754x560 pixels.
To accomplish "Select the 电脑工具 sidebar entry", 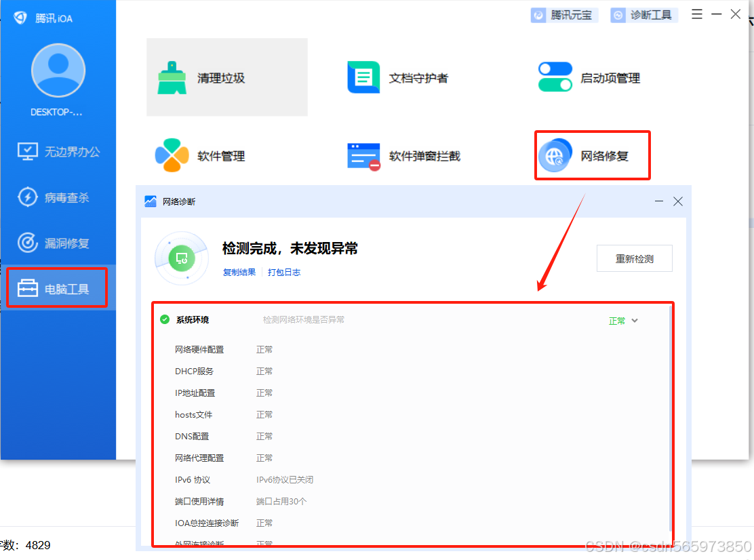I will (x=56, y=287).
